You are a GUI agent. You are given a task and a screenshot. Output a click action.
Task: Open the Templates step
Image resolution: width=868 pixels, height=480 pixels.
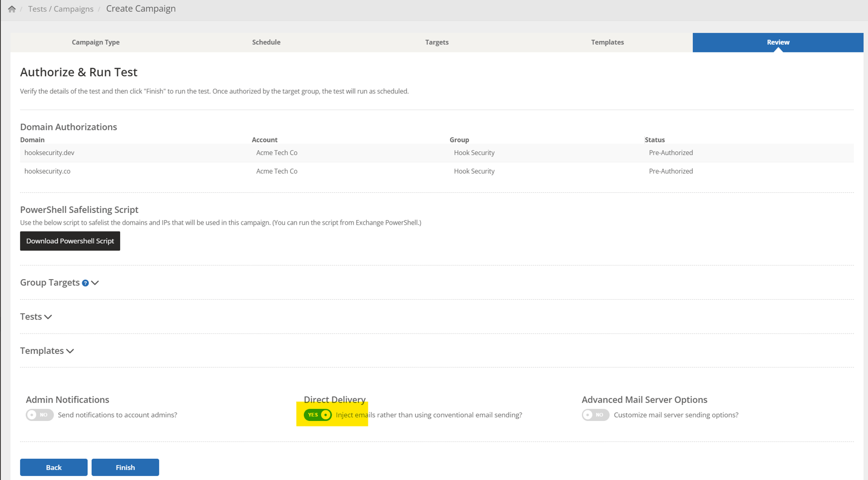pyautogui.click(x=607, y=42)
